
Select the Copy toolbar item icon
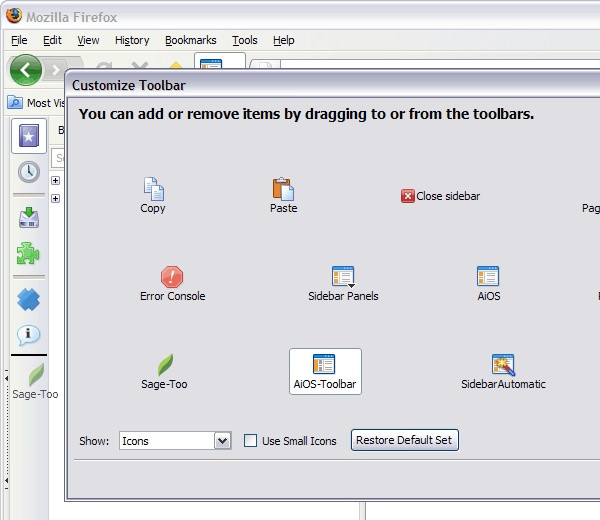click(153, 189)
